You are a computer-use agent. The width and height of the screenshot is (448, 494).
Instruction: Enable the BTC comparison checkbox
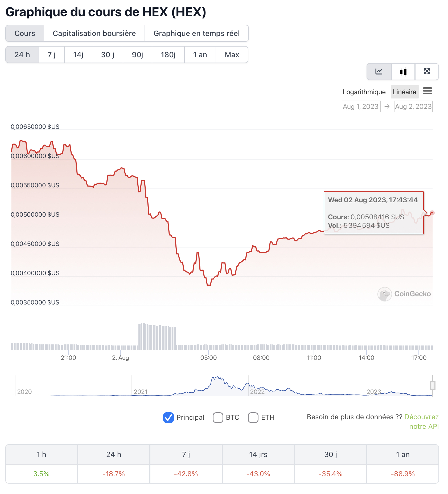pos(218,417)
